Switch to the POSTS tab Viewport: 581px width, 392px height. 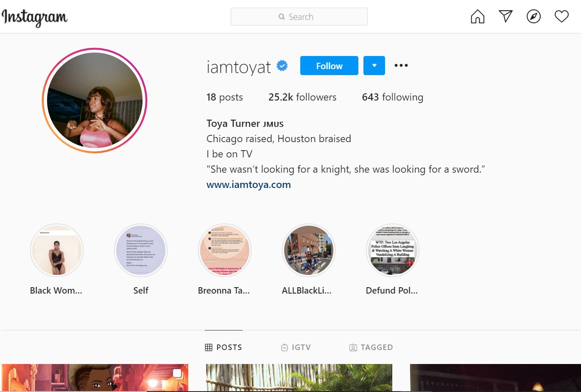[223, 347]
